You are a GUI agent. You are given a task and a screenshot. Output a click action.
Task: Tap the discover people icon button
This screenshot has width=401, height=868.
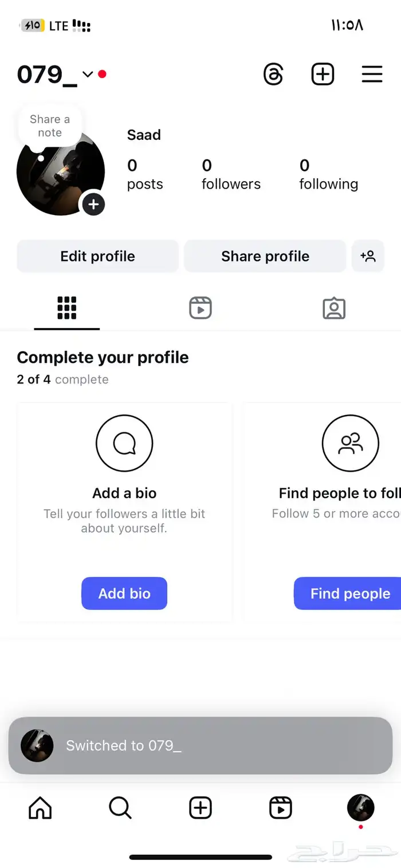[368, 256]
